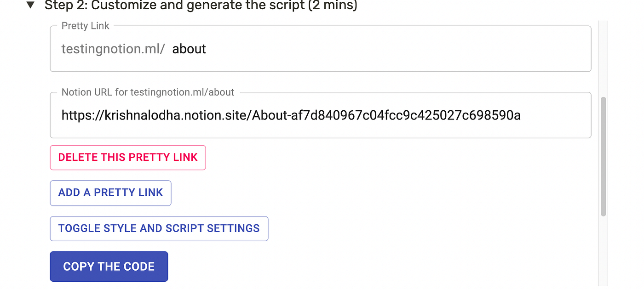Click the testingnotion.ml/ prefix label
Image resolution: width=644 pixels, height=290 pixels.
(x=113, y=49)
